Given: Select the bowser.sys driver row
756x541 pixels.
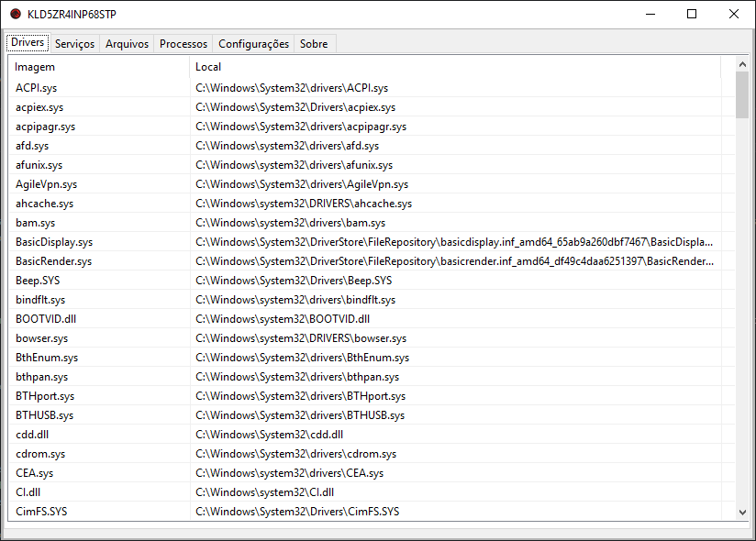Looking at the screenshot, I should [92, 337].
